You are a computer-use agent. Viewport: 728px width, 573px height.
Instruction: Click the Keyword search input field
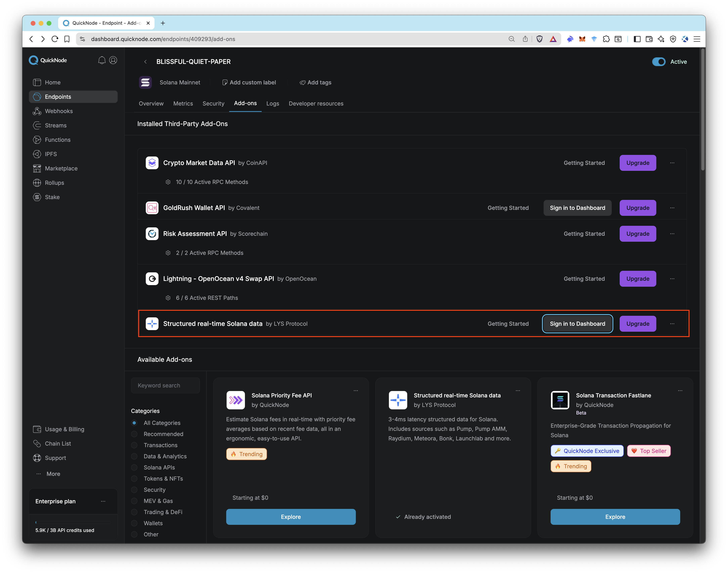tap(165, 385)
